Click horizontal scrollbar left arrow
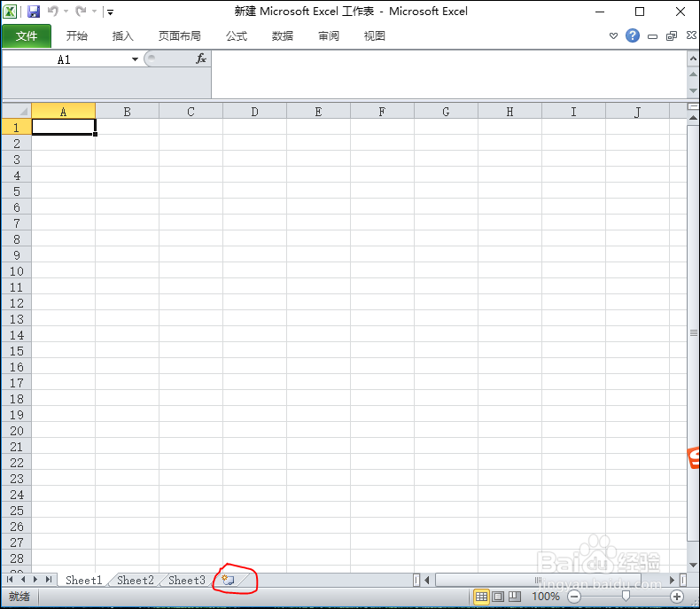 coord(427,580)
